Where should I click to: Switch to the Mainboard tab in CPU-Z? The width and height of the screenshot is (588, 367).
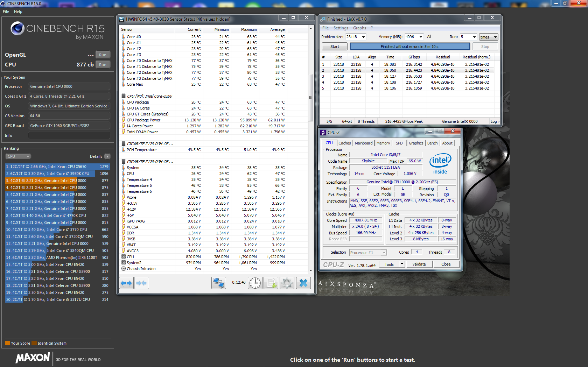(x=364, y=143)
